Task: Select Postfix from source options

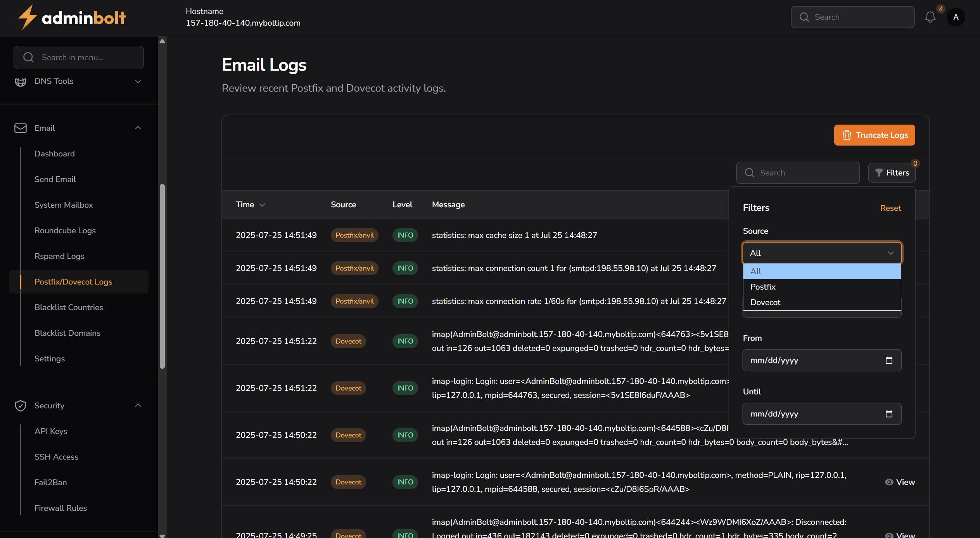Action: tap(763, 287)
